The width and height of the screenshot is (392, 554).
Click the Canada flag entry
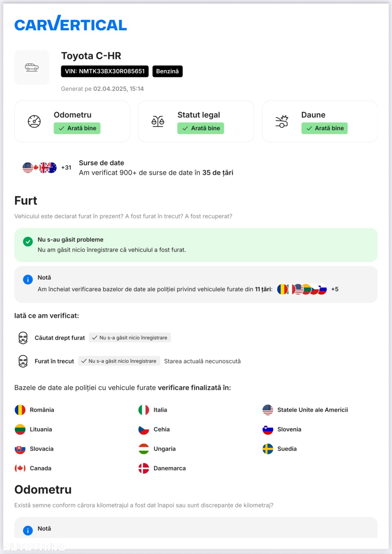coord(33,468)
